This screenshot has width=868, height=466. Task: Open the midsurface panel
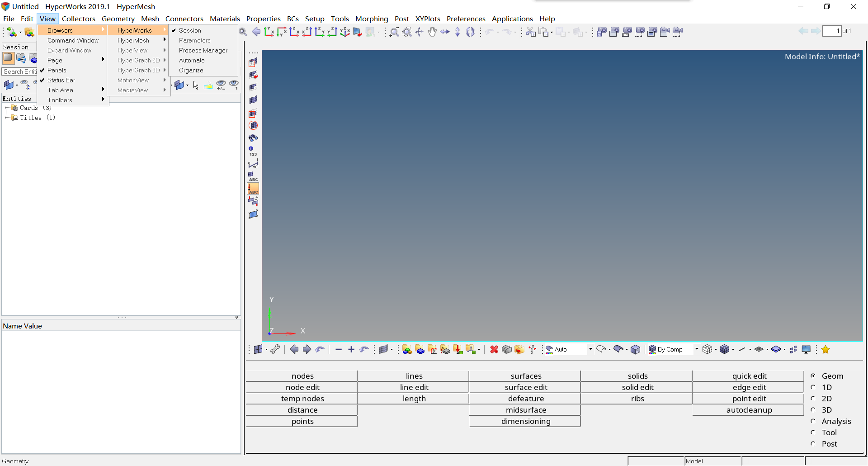click(526, 410)
